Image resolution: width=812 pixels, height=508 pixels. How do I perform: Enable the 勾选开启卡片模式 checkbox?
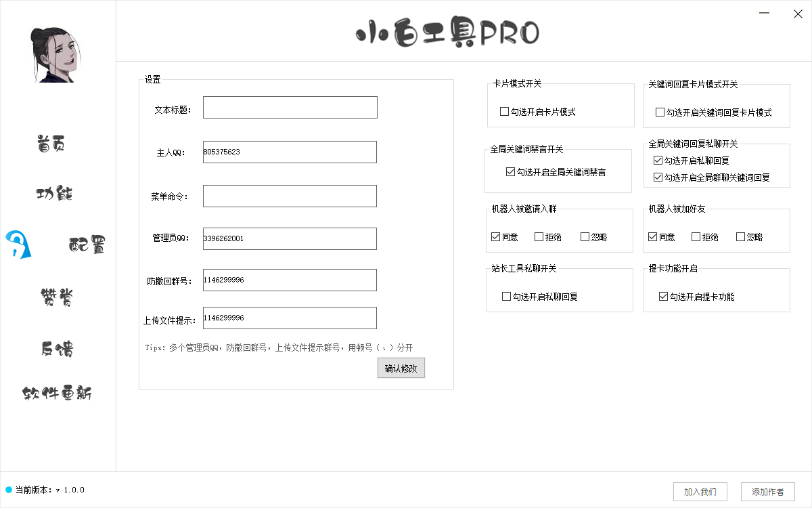[504, 112]
